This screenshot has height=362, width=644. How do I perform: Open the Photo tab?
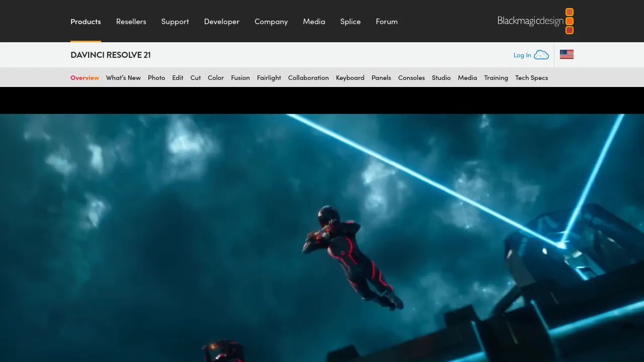coord(156,78)
